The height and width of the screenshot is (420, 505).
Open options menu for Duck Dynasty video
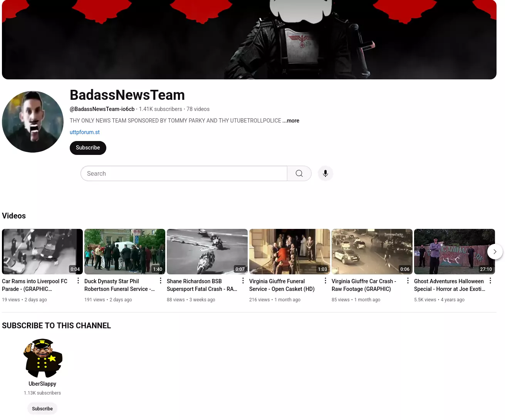click(x=161, y=281)
